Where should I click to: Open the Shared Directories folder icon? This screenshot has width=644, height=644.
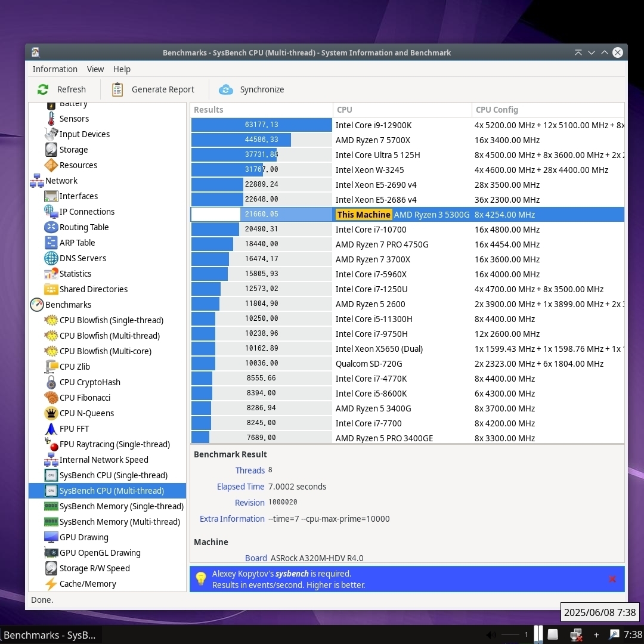51,289
